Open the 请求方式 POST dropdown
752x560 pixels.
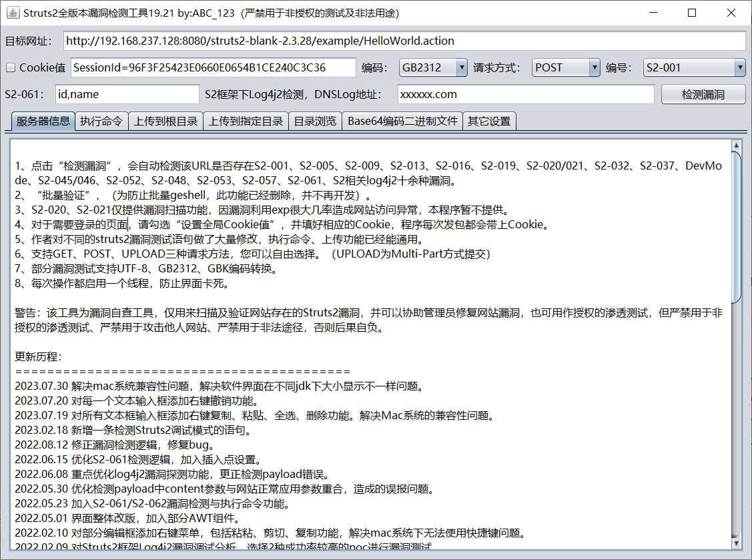point(566,67)
